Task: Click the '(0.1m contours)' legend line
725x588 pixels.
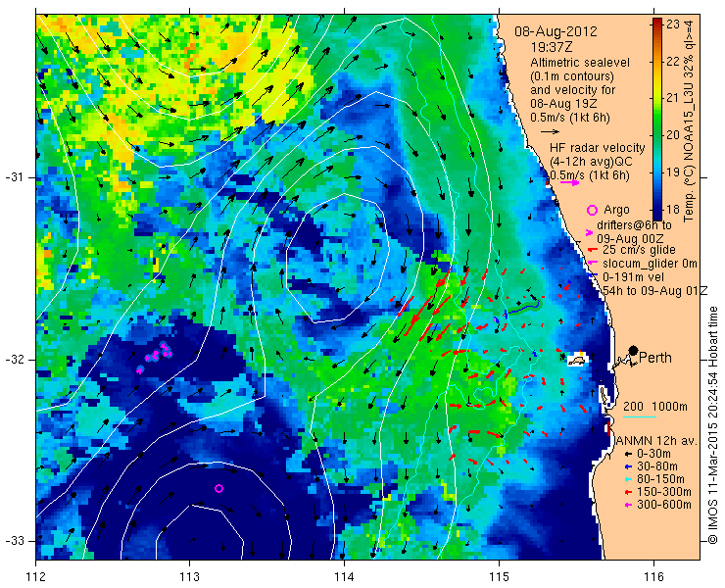Action: coord(572,75)
